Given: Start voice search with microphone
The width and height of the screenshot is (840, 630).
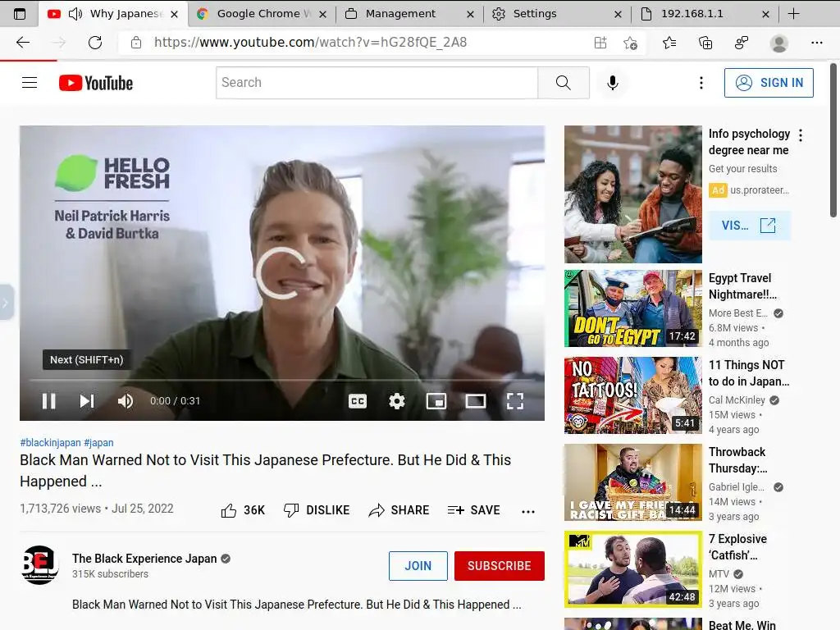Looking at the screenshot, I should 612,83.
